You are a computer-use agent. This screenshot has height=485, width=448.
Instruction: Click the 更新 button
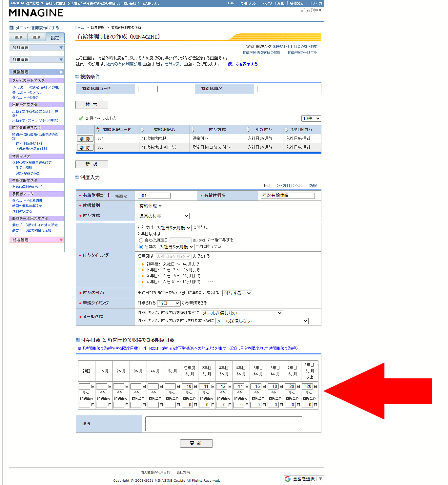196,443
